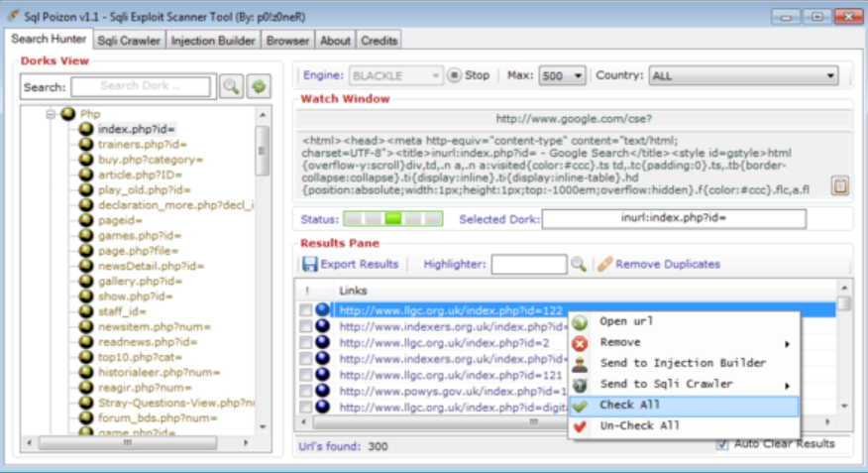Select the forum_bds.php?num= dork
The image size is (868, 473).
[158, 417]
